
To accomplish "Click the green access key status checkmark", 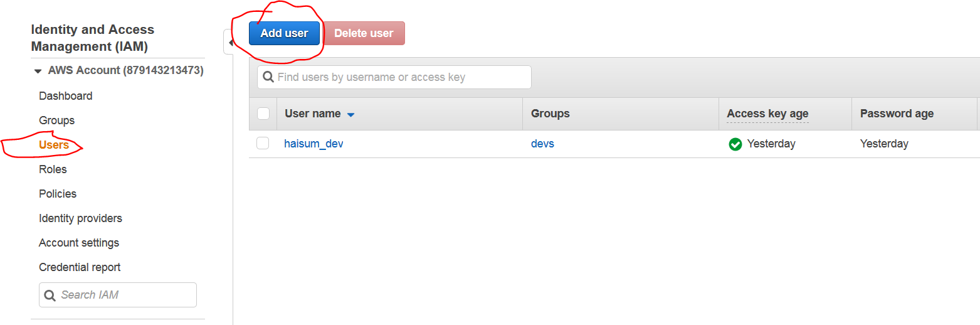I will point(735,144).
